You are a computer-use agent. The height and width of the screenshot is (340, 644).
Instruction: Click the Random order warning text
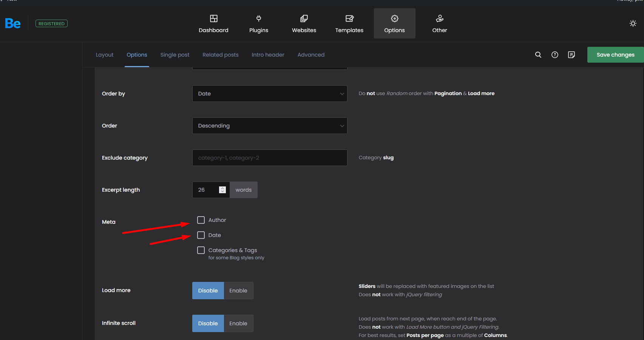[x=426, y=94]
